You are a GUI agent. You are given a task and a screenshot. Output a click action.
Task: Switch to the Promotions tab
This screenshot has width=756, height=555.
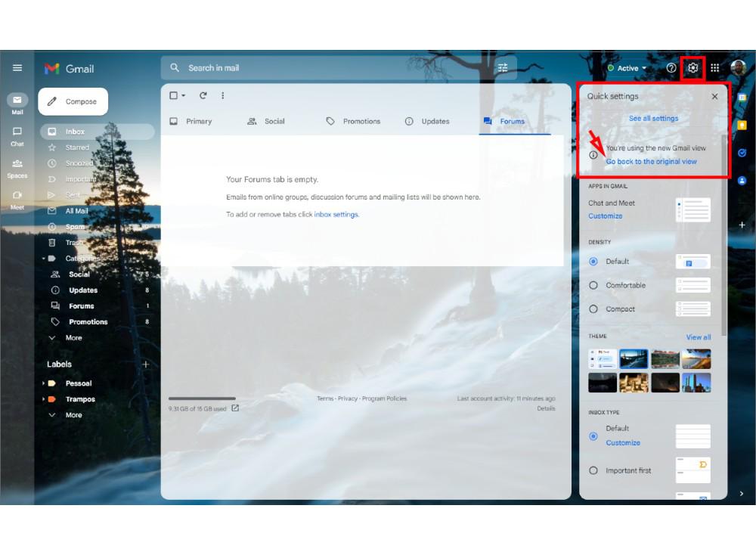353,122
